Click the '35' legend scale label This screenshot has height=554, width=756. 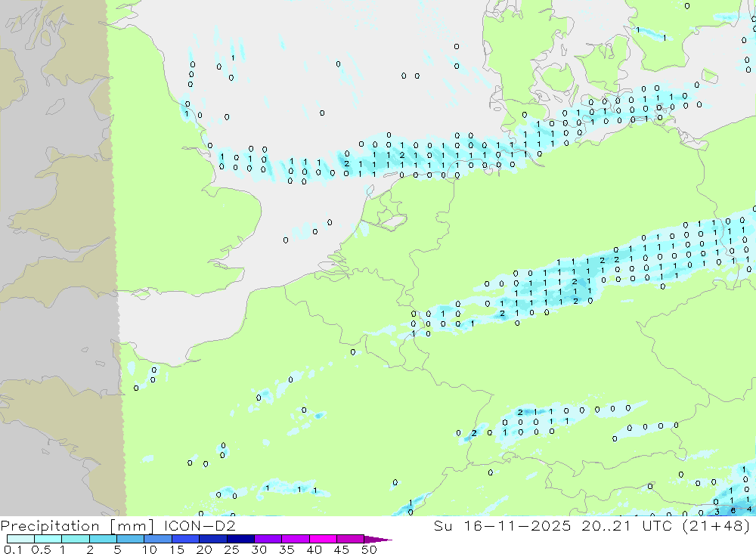(x=287, y=549)
